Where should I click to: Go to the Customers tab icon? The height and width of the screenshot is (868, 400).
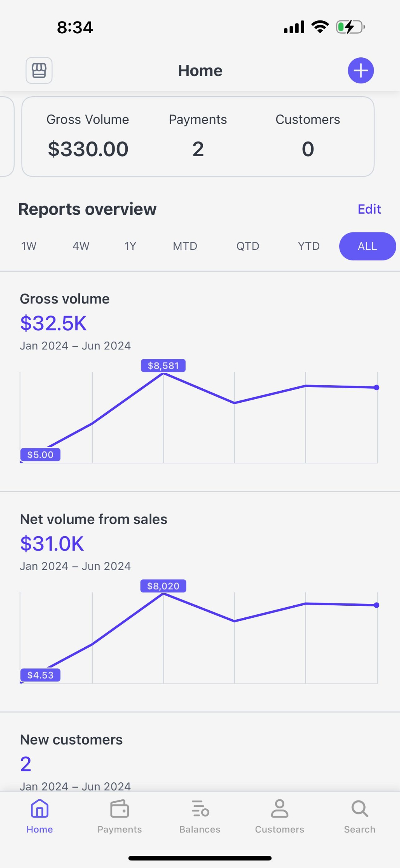(279, 809)
